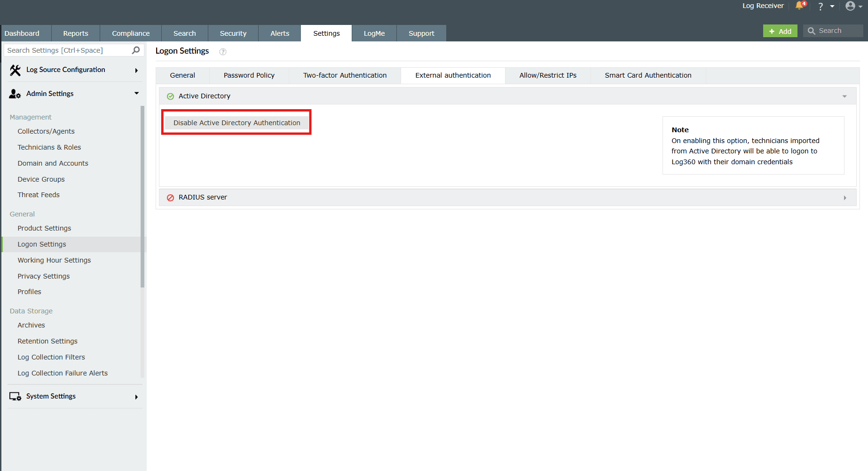The width and height of the screenshot is (868, 471).
Task: Click the question mark help icon
Action: tap(821, 6)
